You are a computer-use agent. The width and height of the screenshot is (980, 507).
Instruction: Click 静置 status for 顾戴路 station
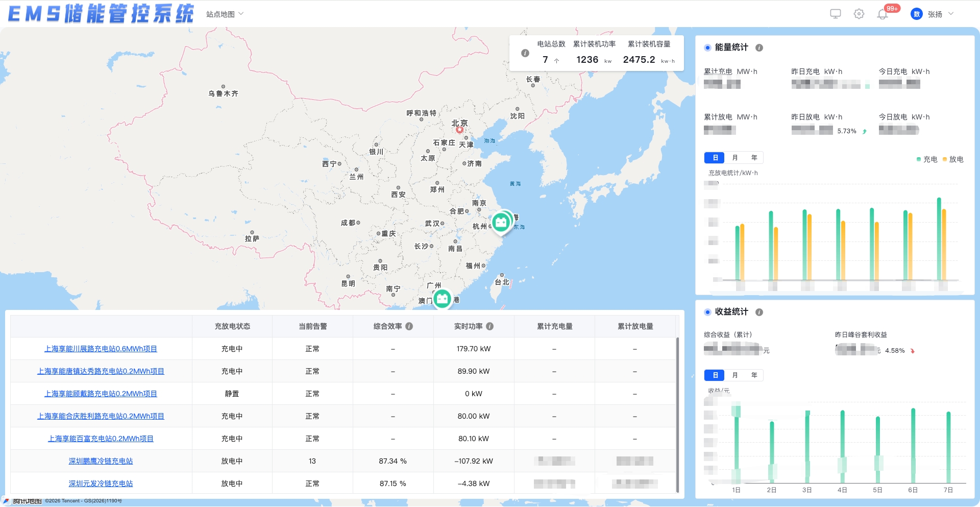(232, 394)
